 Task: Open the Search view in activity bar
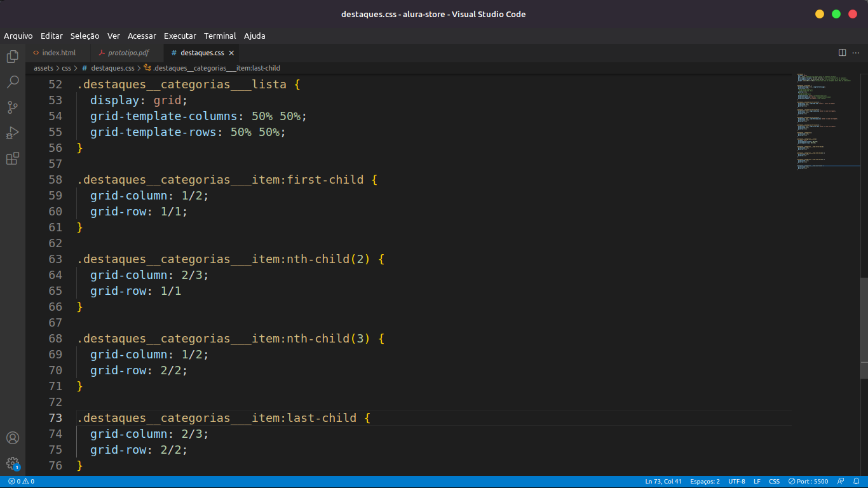click(x=12, y=82)
